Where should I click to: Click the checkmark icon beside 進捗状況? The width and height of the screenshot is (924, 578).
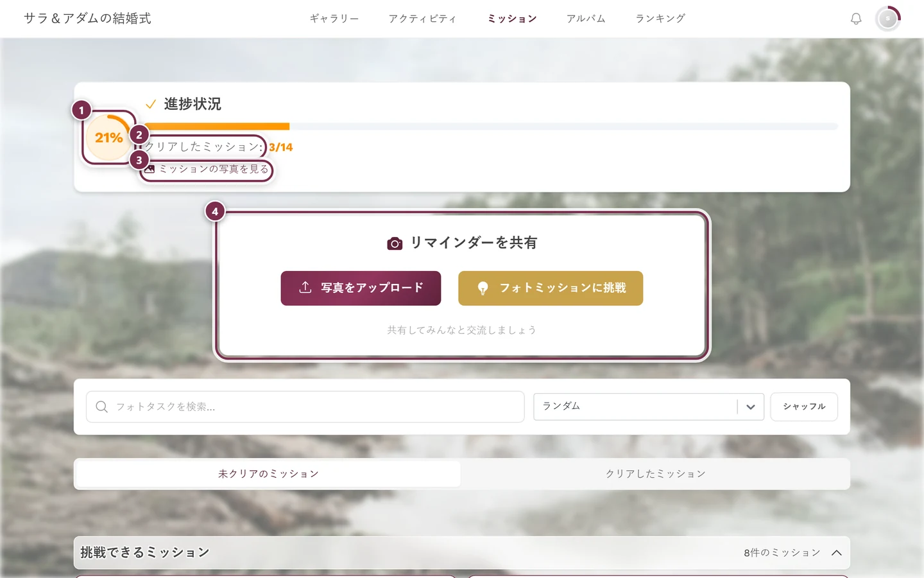[x=151, y=104]
